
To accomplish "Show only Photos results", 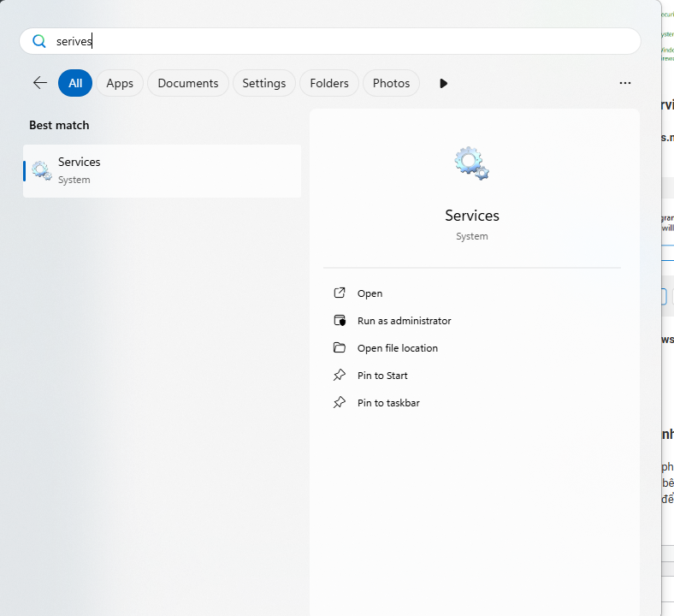I will (391, 83).
